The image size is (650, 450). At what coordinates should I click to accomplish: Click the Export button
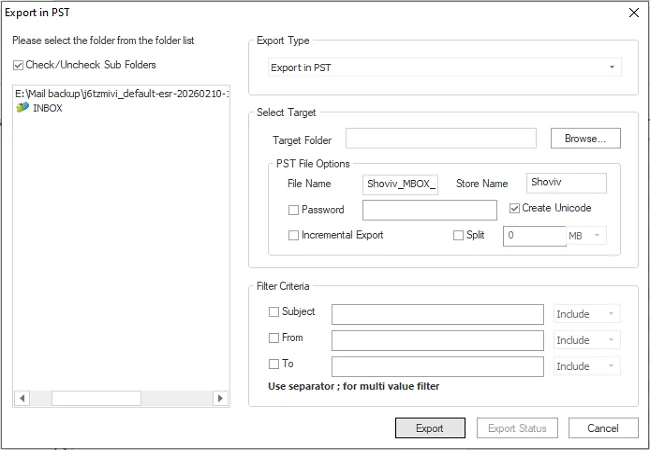(x=430, y=428)
